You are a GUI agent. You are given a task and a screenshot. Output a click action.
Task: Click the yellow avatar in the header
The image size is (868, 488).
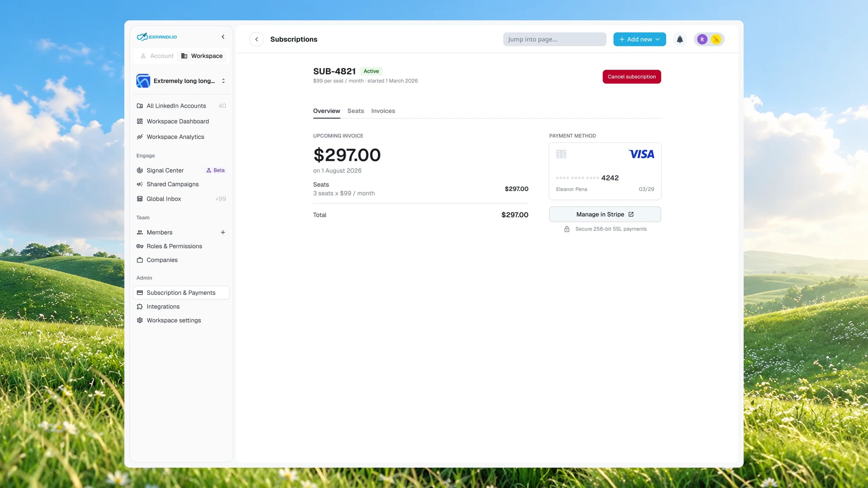pyautogui.click(x=716, y=39)
